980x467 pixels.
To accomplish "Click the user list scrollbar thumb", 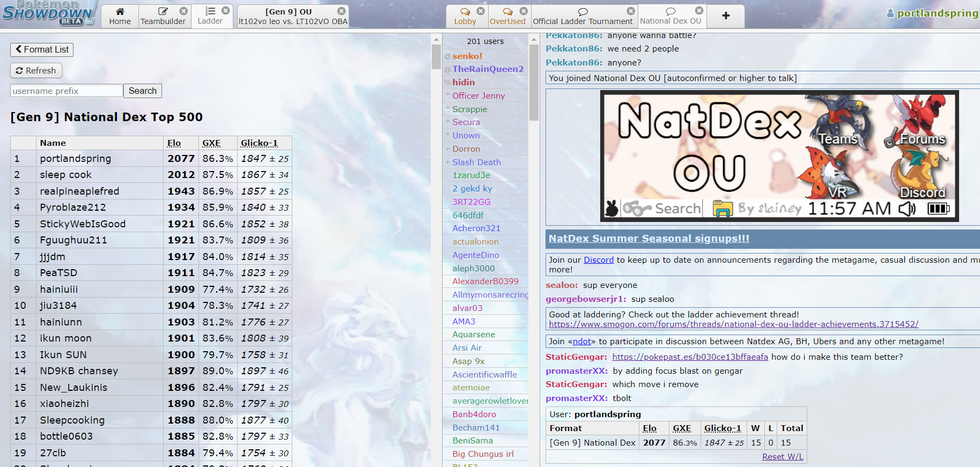I will pos(534,82).
